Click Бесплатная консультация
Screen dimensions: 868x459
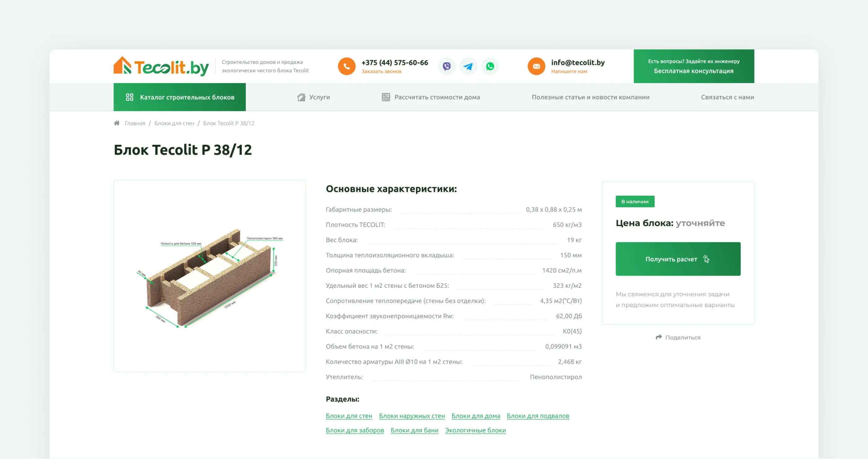[x=693, y=71]
